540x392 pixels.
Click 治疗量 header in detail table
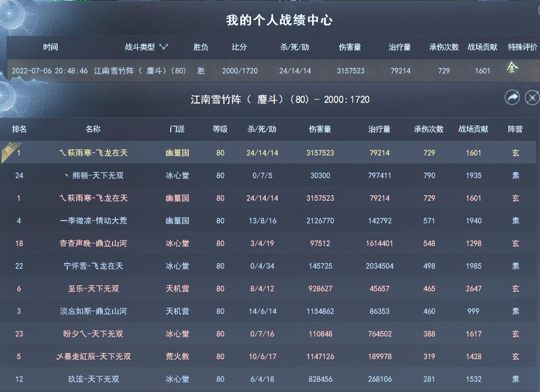click(x=379, y=129)
